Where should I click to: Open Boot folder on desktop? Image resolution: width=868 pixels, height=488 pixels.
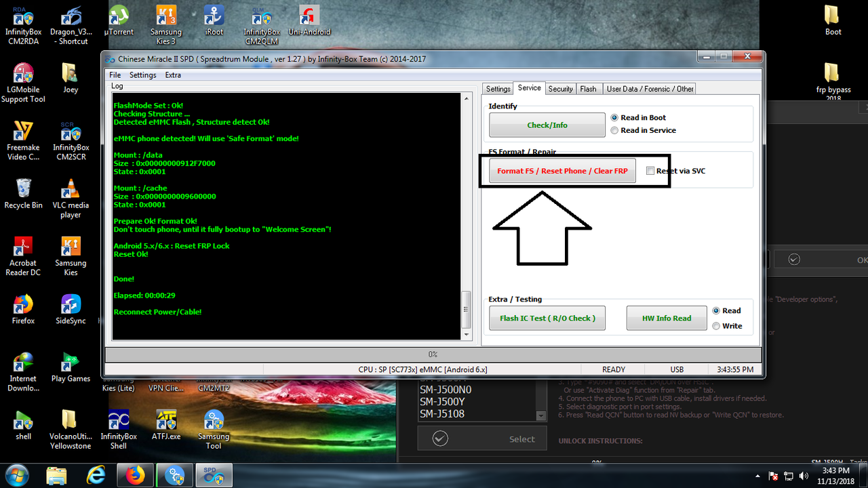click(833, 20)
